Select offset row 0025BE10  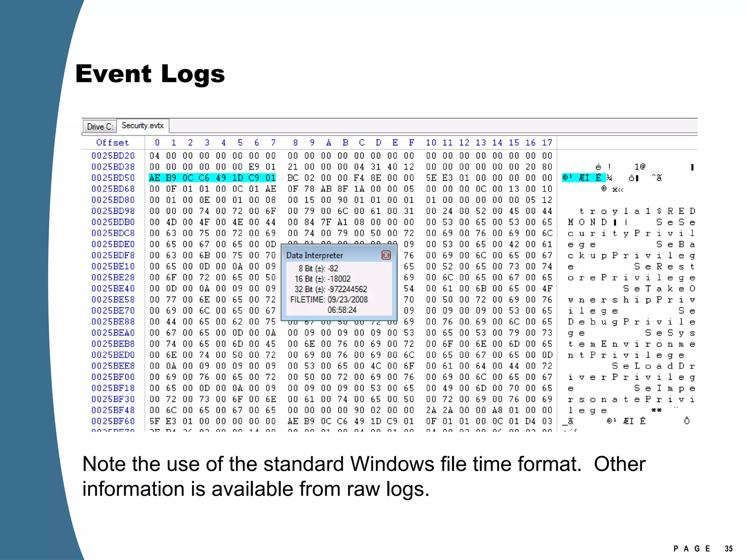tap(113, 266)
